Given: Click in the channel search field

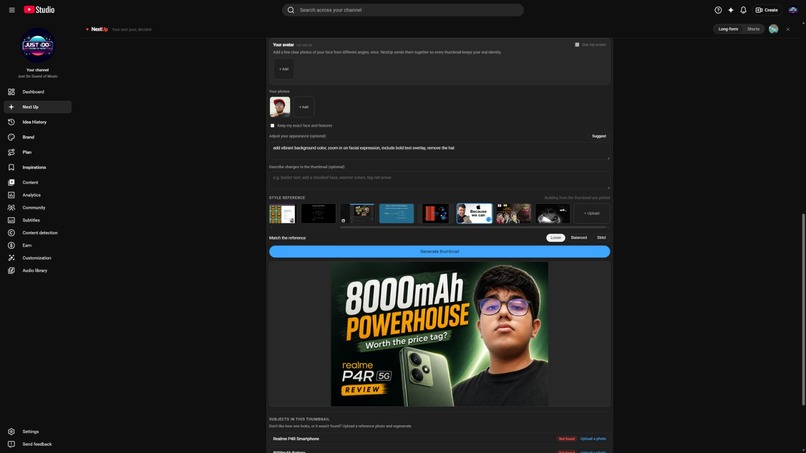Looking at the screenshot, I should coord(403,10).
